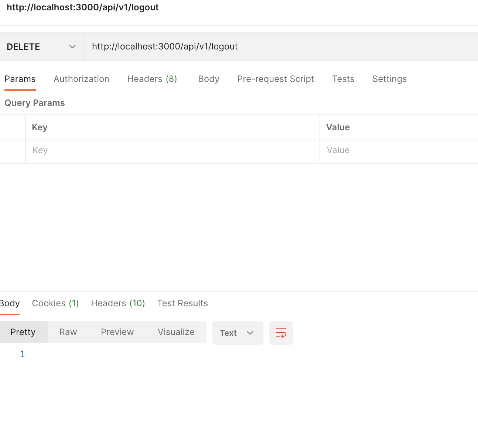
Task: Switch response view to Raw
Action: coord(68,332)
